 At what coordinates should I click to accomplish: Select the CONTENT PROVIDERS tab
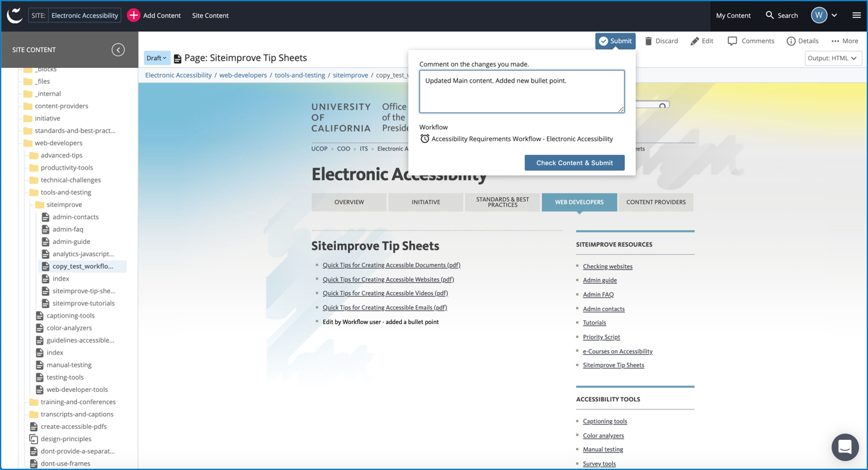(x=656, y=202)
